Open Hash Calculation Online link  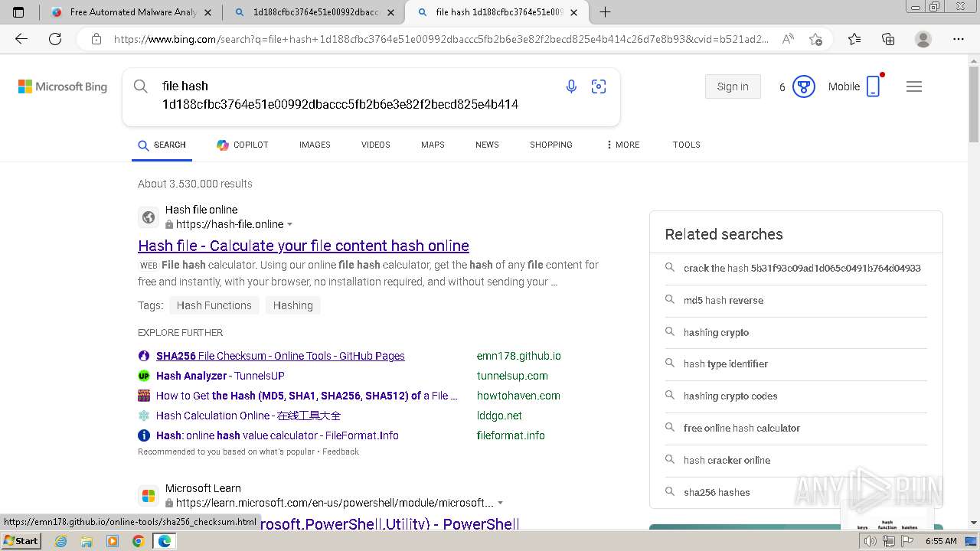[248, 416]
